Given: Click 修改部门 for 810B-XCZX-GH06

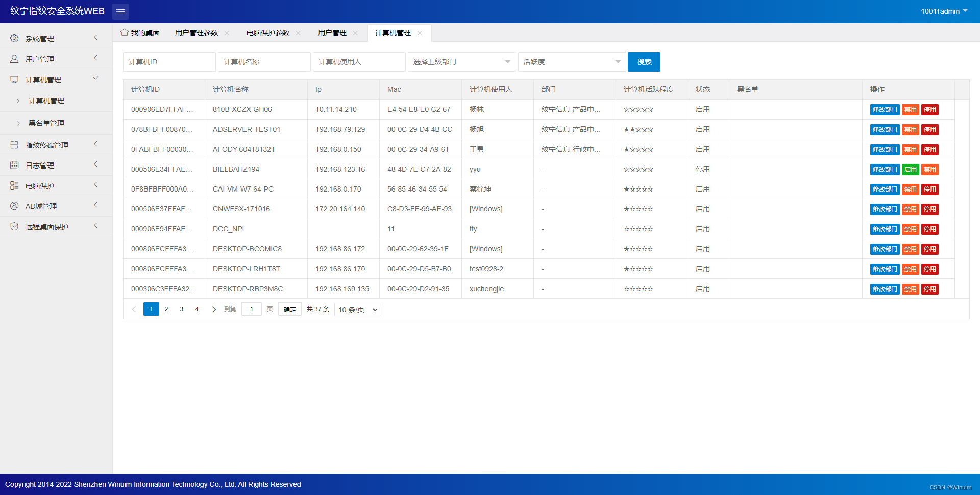Looking at the screenshot, I should [885, 110].
